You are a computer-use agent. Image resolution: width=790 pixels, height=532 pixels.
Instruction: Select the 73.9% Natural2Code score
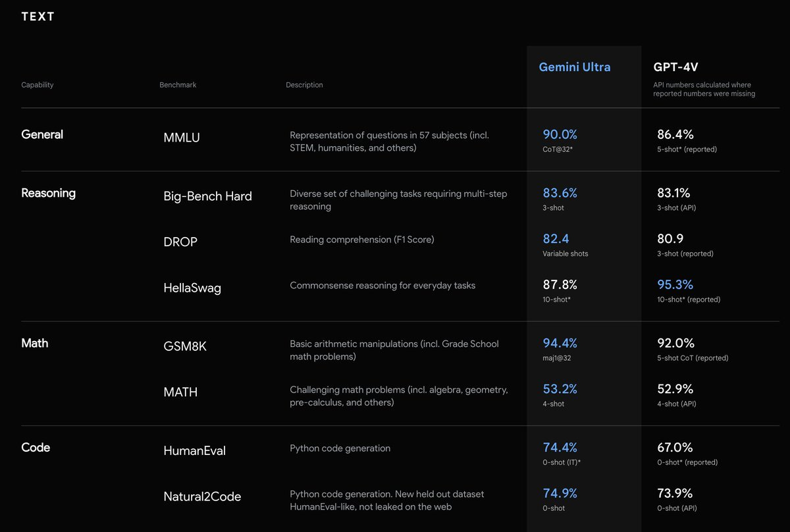[675, 493]
